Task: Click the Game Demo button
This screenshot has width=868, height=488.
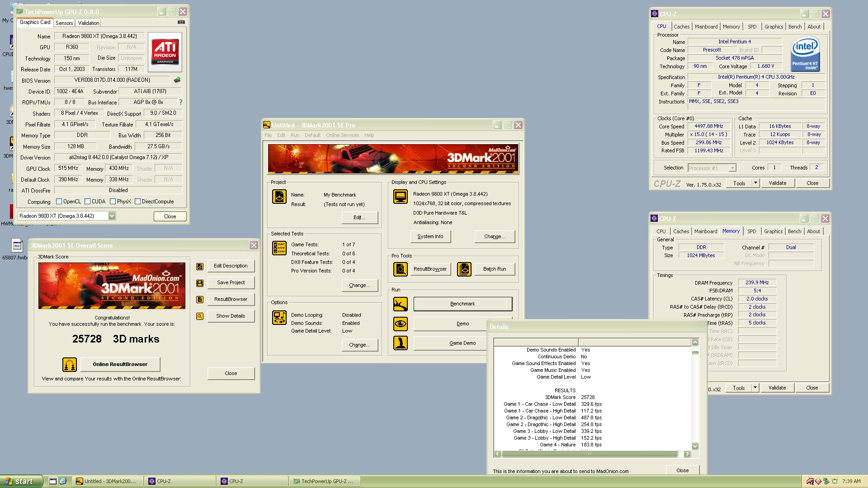Action: point(450,343)
